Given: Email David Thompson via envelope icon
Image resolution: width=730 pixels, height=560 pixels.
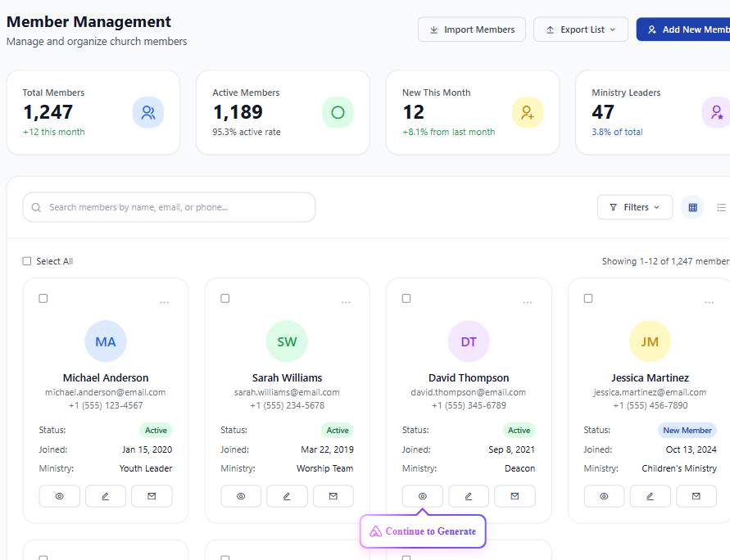Looking at the screenshot, I should (x=515, y=496).
